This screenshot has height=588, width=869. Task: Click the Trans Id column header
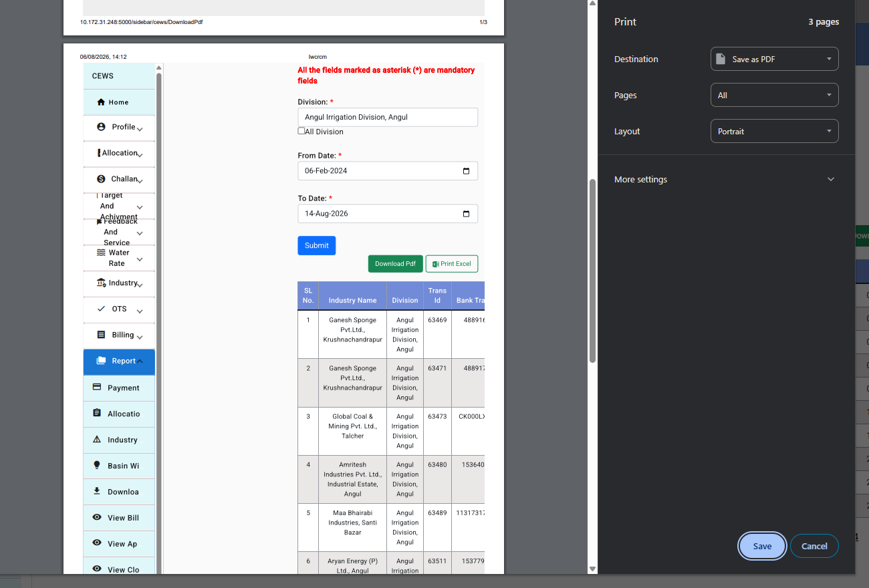(x=438, y=295)
